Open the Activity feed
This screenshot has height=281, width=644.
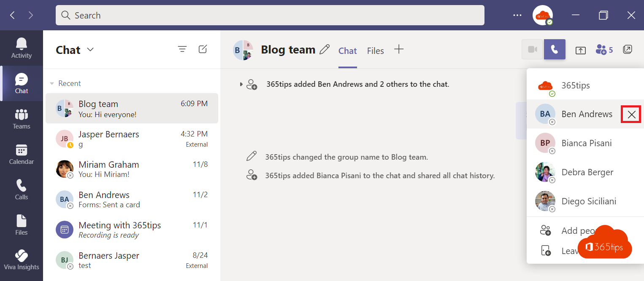[x=21, y=48]
